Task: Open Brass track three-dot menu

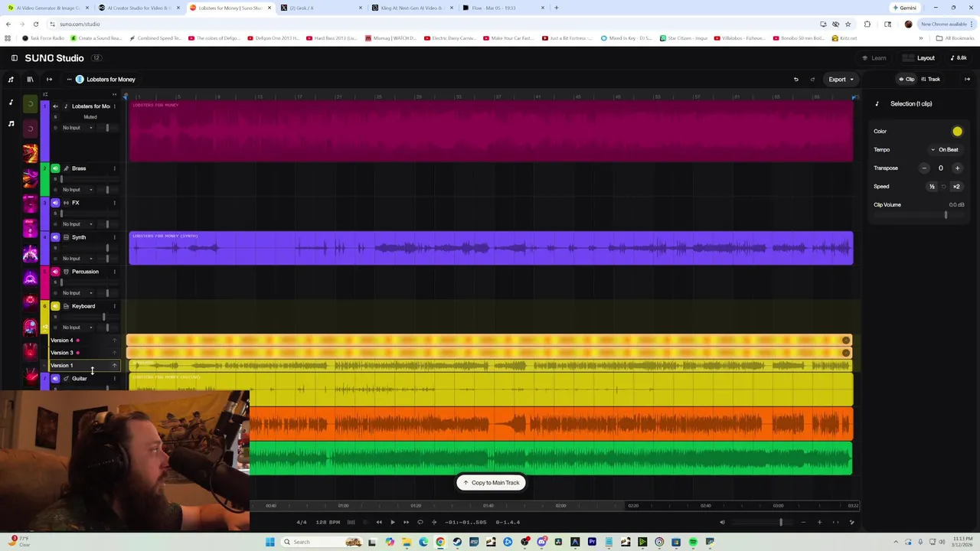Action: [114, 168]
